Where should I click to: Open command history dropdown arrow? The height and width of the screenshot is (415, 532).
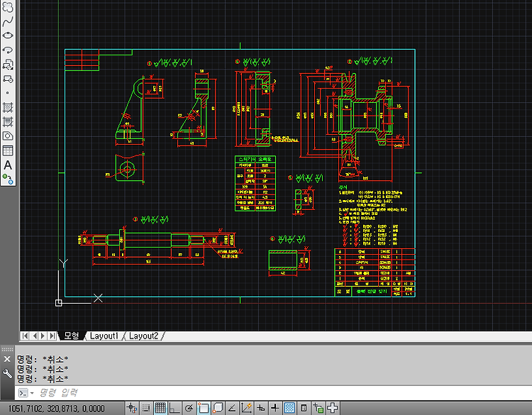[x=32, y=393]
